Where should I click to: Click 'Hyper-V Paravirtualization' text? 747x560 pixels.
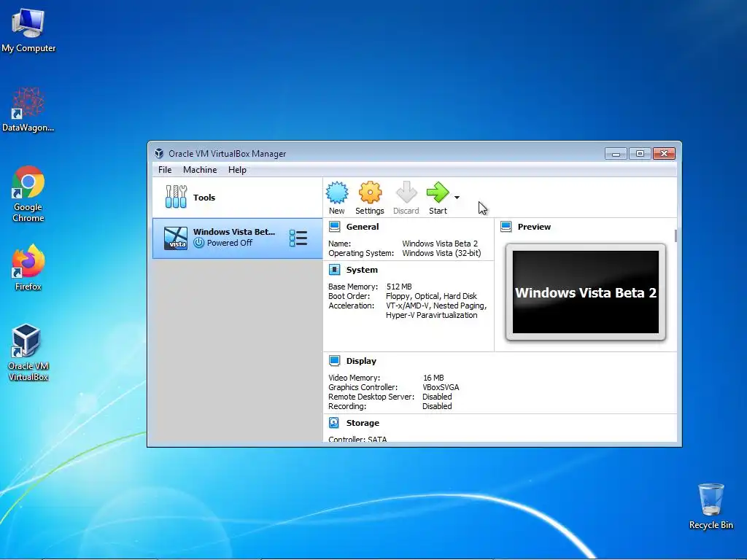[x=431, y=315]
